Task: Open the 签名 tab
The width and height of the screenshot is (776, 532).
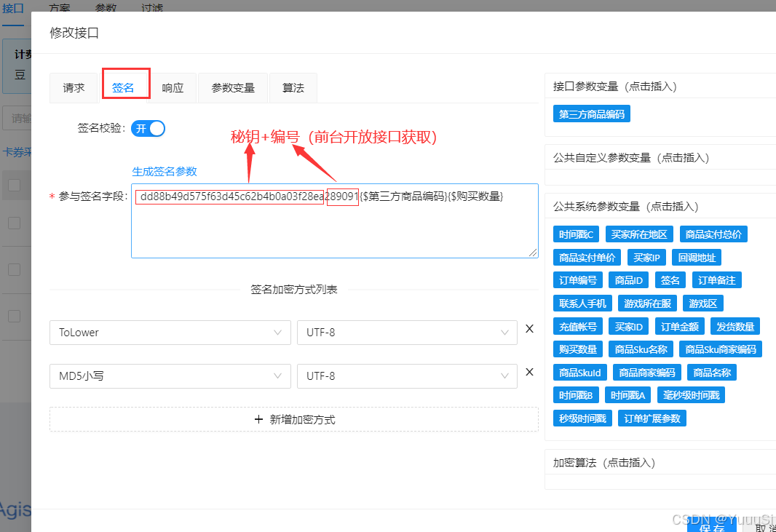Action: [x=123, y=88]
